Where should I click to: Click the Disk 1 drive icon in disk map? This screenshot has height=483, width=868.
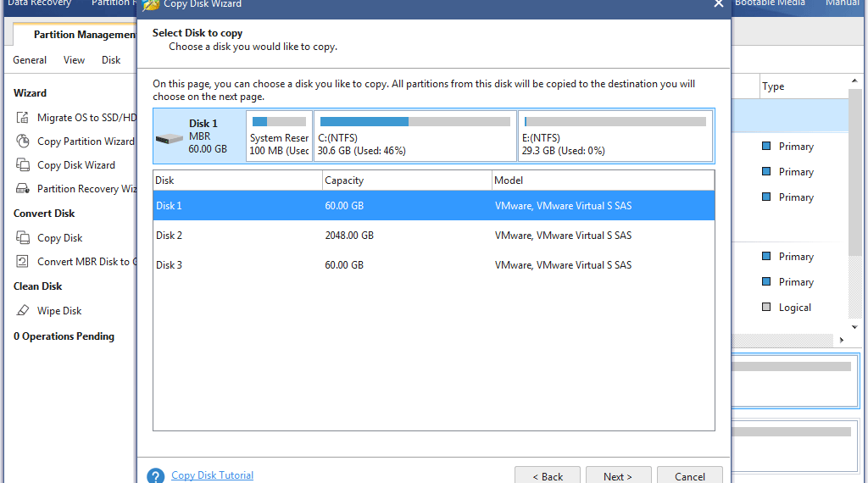pos(170,138)
